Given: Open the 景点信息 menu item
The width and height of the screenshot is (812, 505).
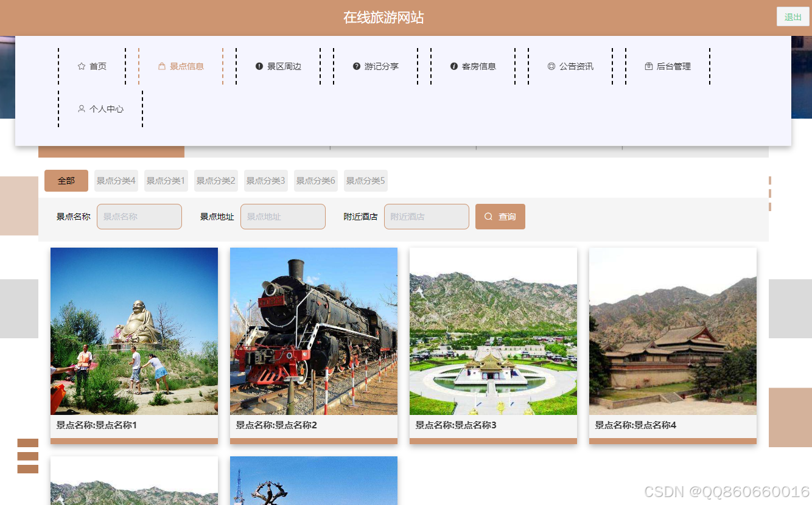Looking at the screenshot, I should pyautogui.click(x=181, y=66).
